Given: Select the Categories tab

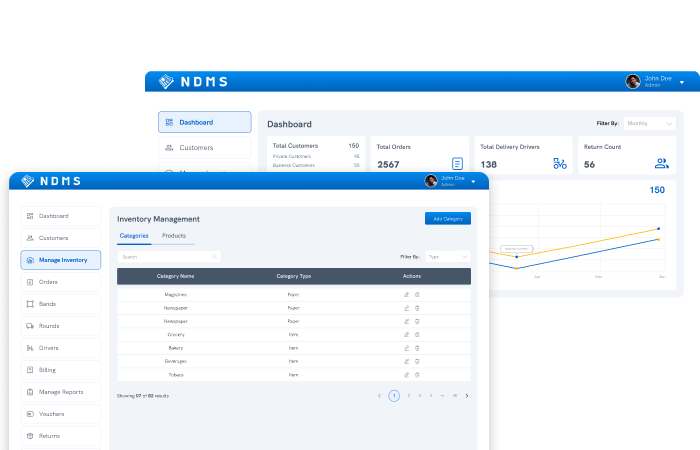Looking at the screenshot, I should click(x=134, y=236).
